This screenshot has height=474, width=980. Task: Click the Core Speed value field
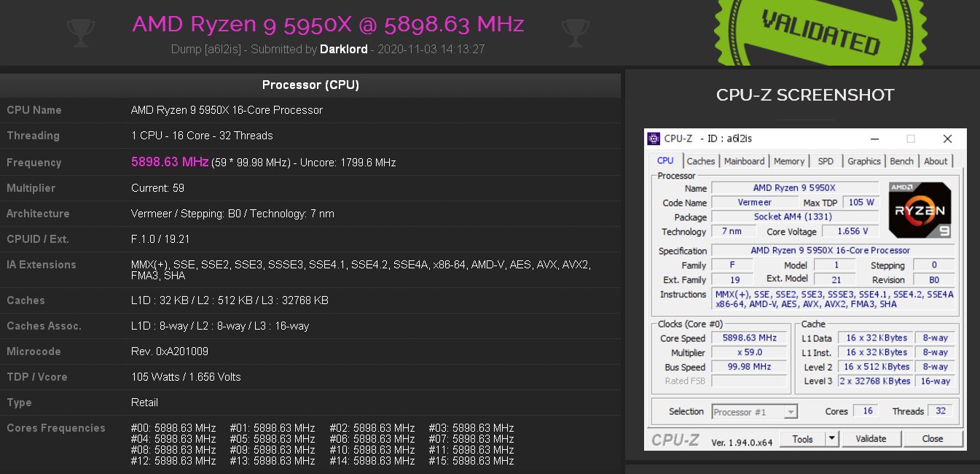(749, 338)
